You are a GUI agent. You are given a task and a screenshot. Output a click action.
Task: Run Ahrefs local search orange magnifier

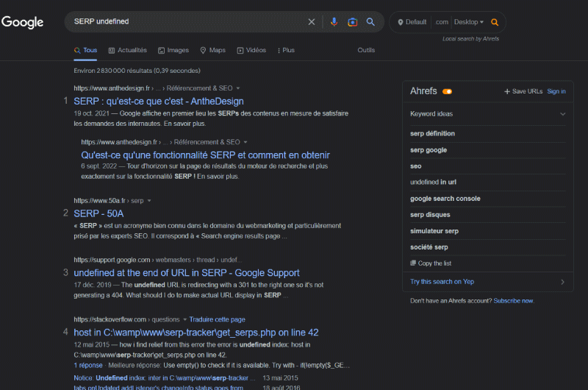click(495, 22)
